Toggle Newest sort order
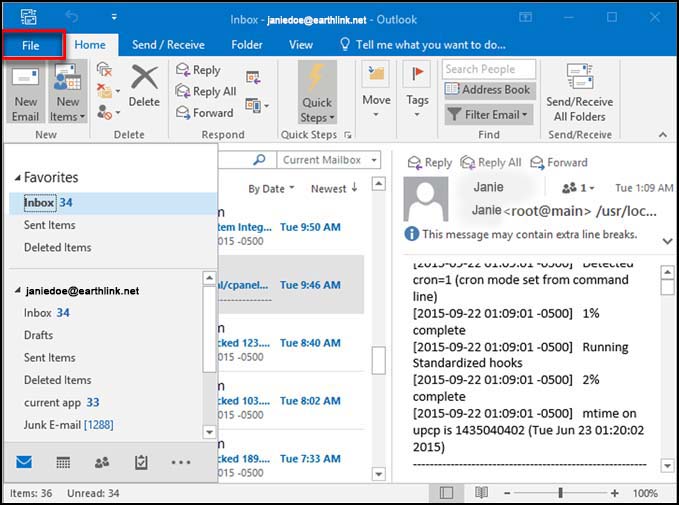The width and height of the screenshot is (679, 505). (x=334, y=188)
